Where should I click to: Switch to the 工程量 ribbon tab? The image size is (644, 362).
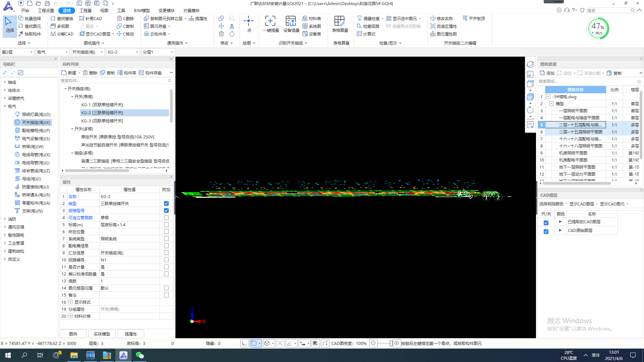(86, 10)
